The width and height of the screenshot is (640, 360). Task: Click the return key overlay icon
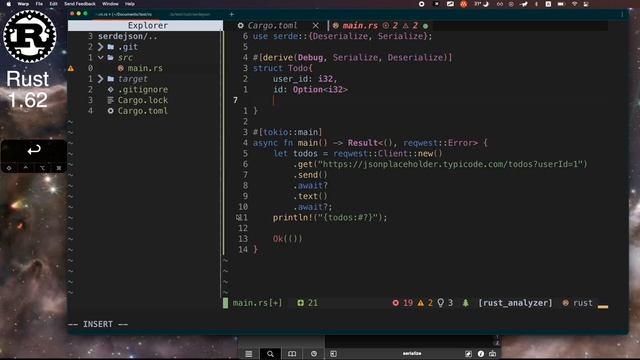34,150
